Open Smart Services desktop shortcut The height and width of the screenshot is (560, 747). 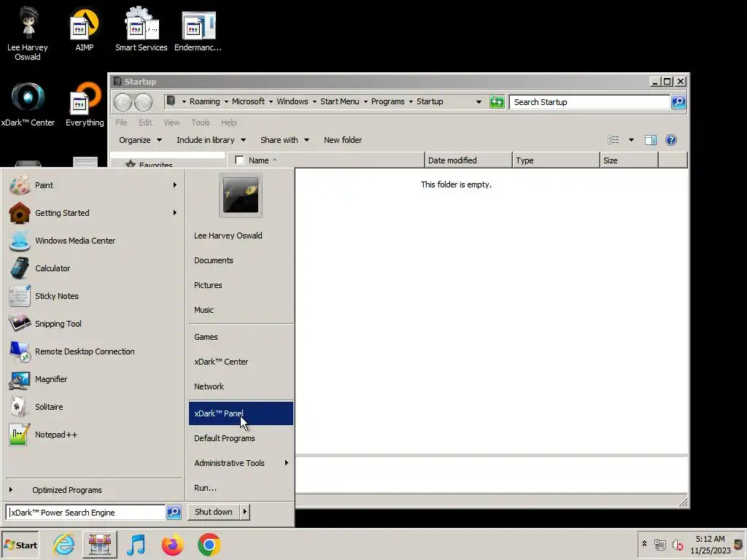click(141, 29)
